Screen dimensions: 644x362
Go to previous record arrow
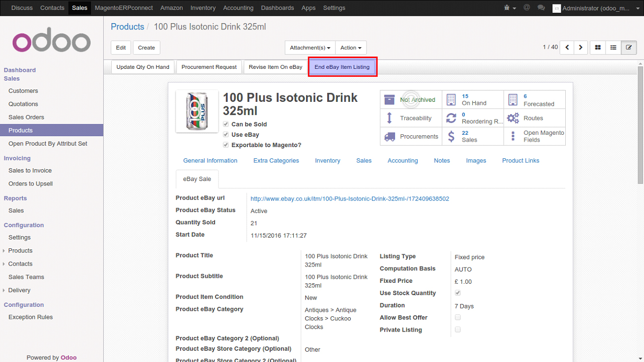(x=567, y=47)
